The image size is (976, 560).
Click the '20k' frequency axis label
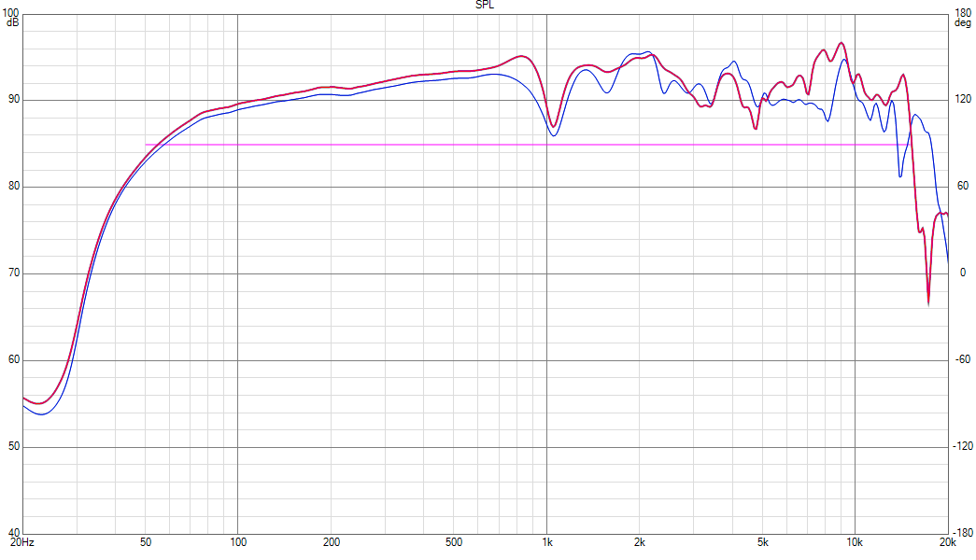(x=948, y=542)
